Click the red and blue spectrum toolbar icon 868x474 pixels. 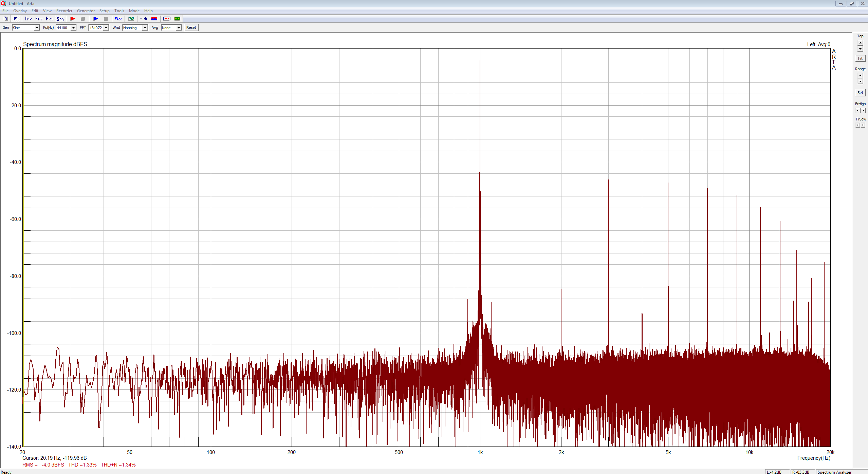(154, 19)
